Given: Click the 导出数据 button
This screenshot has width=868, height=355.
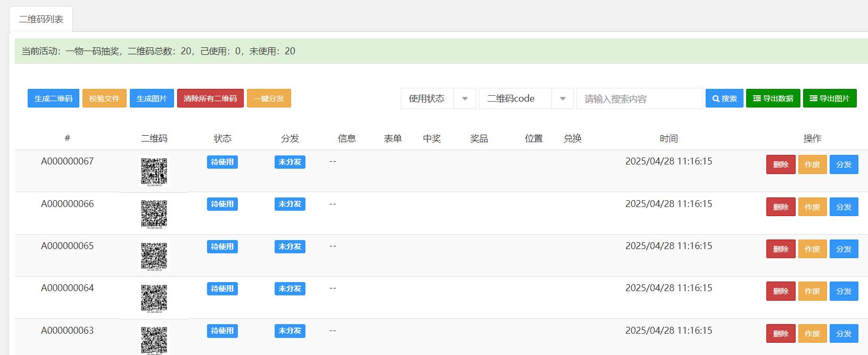Looking at the screenshot, I should coord(773,98).
